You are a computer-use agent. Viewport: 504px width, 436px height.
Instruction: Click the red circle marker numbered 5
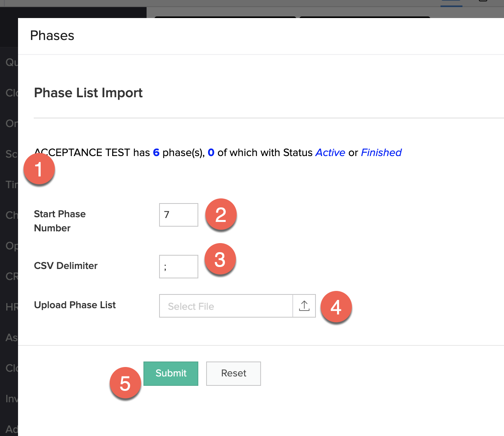pos(125,383)
